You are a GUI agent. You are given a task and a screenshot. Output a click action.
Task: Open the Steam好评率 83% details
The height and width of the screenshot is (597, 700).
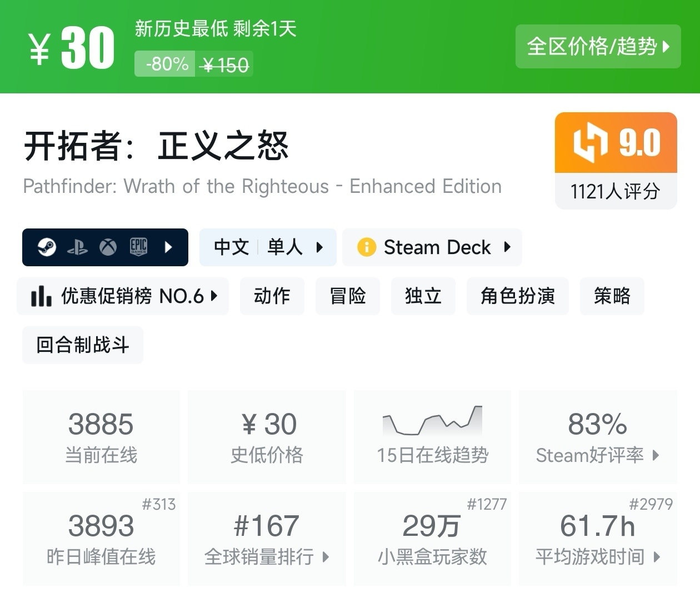pos(597,437)
